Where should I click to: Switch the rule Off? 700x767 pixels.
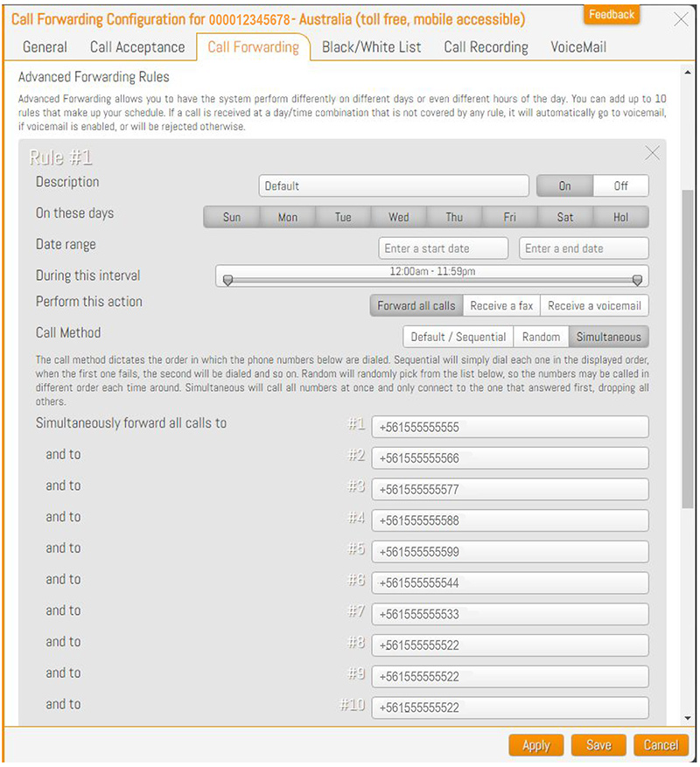[620, 186]
